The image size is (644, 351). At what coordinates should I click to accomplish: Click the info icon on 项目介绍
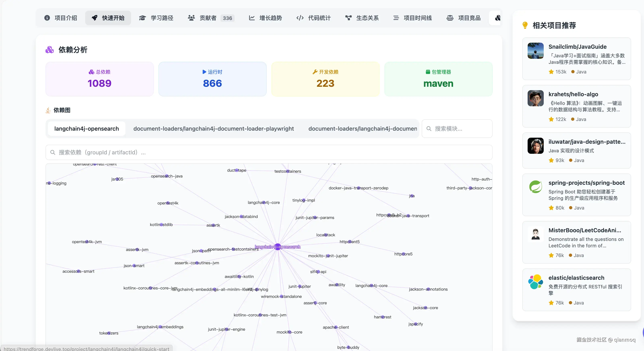click(47, 18)
